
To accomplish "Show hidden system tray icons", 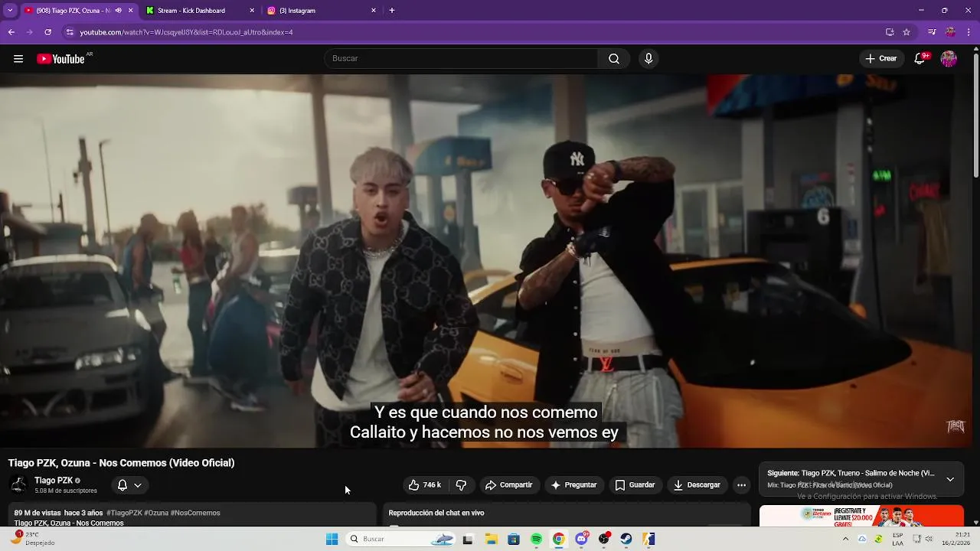I will click(x=846, y=540).
